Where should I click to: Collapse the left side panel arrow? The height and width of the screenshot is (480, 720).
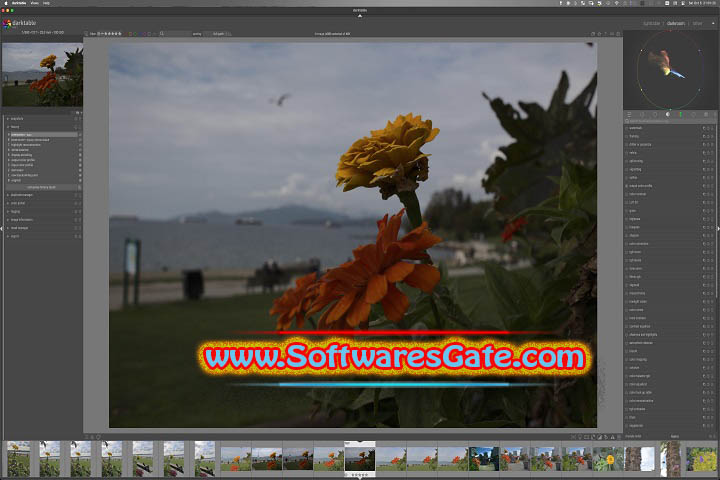point(1,228)
